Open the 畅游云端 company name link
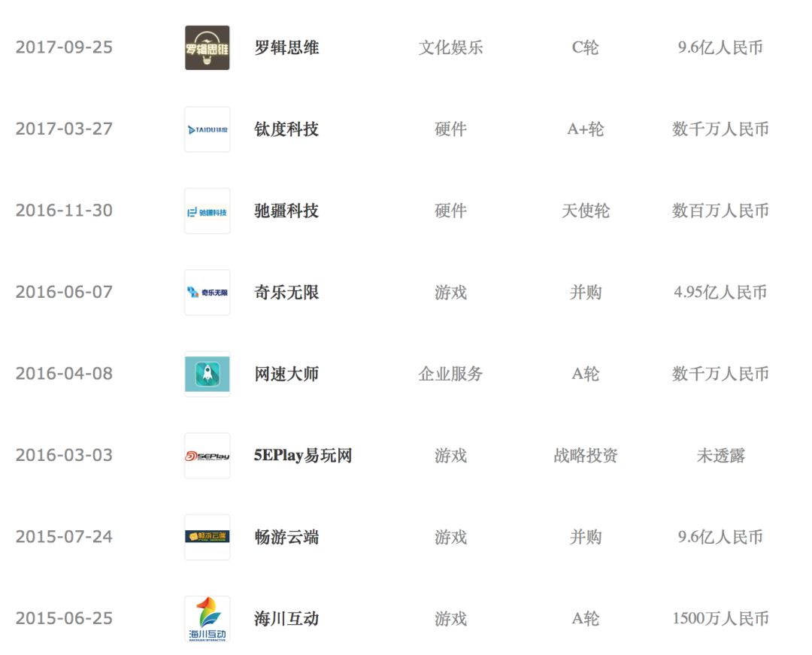This screenshot has height=655, width=812. pos(286,537)
